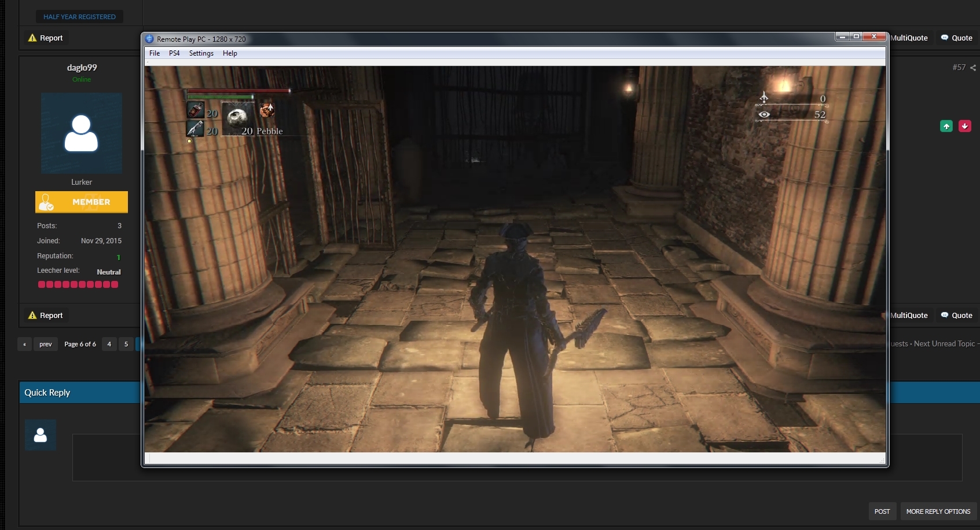Click the avatar icon in Quick Reply
This screenshot has height=530, width=980.
point(41,435)
